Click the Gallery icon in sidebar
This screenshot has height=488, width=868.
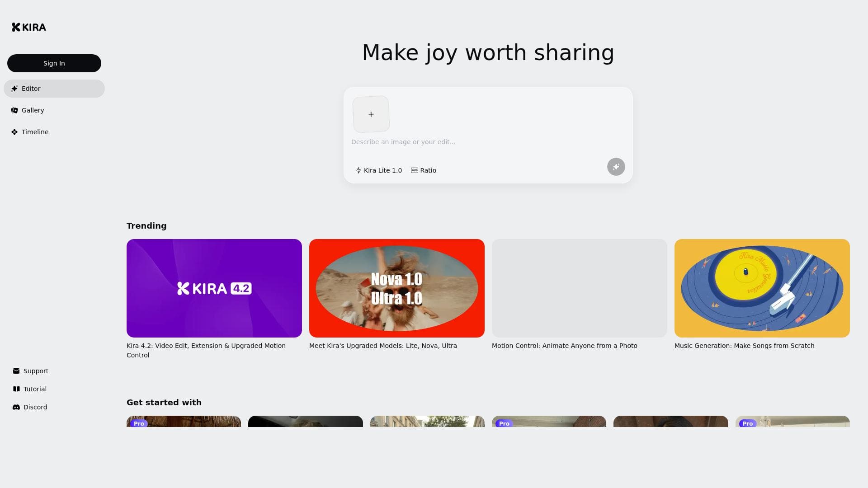click(14, 110)
